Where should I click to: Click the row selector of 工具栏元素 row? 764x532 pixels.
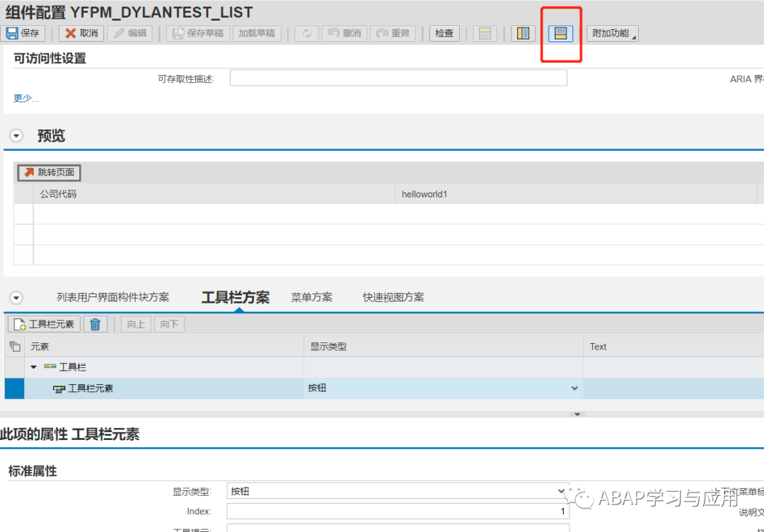coord(15,388)
